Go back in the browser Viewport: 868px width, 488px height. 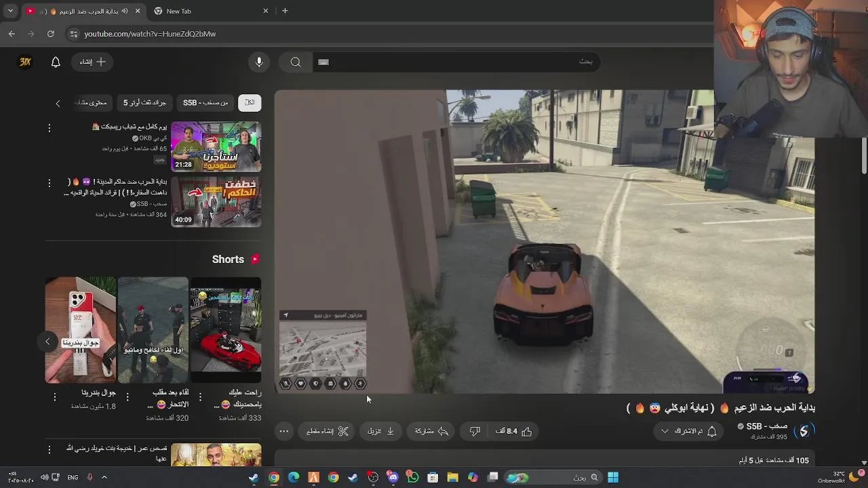coord(12,33)
